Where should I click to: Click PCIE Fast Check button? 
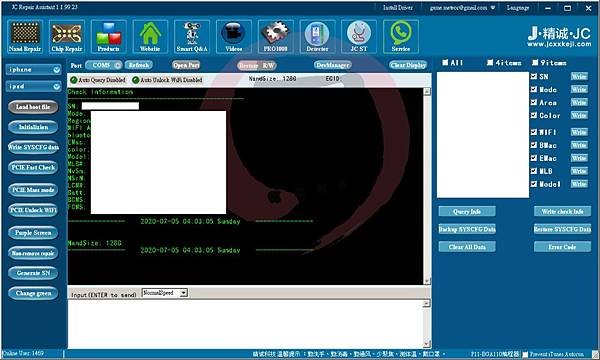click(33, 168)
